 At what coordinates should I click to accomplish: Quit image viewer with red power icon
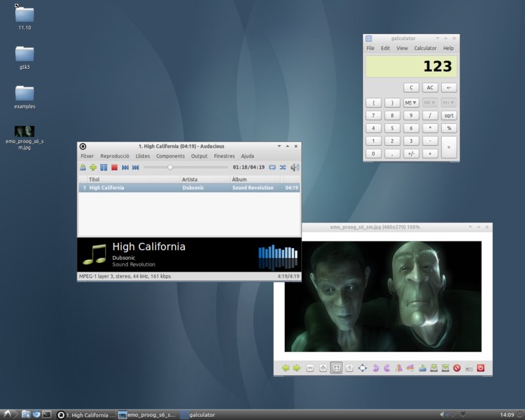(480, 368)
